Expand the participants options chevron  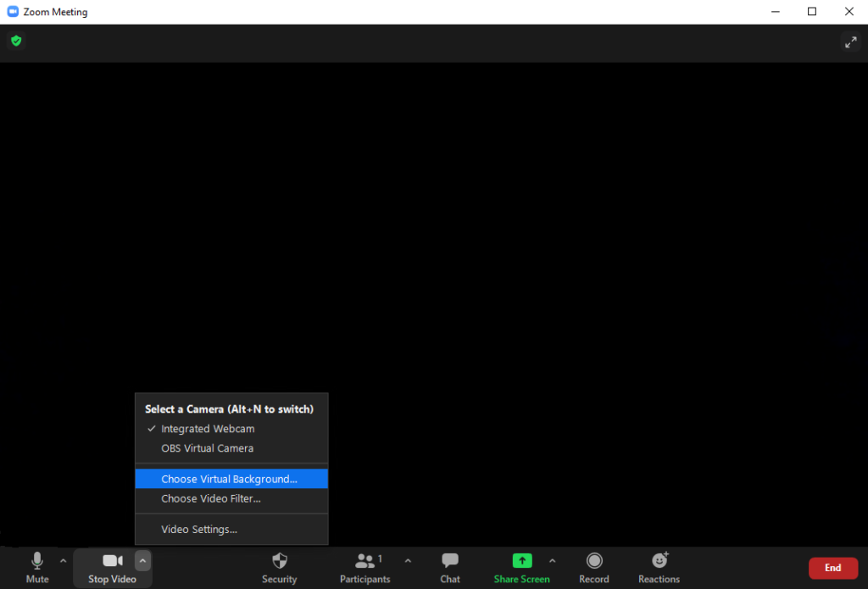coord(408,560)
